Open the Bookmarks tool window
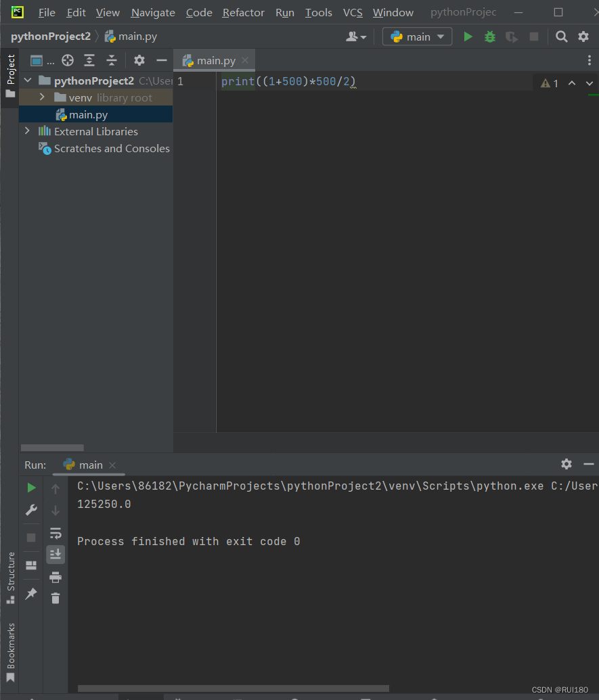This screenshot has height=700, width=599. coord(11,651)
